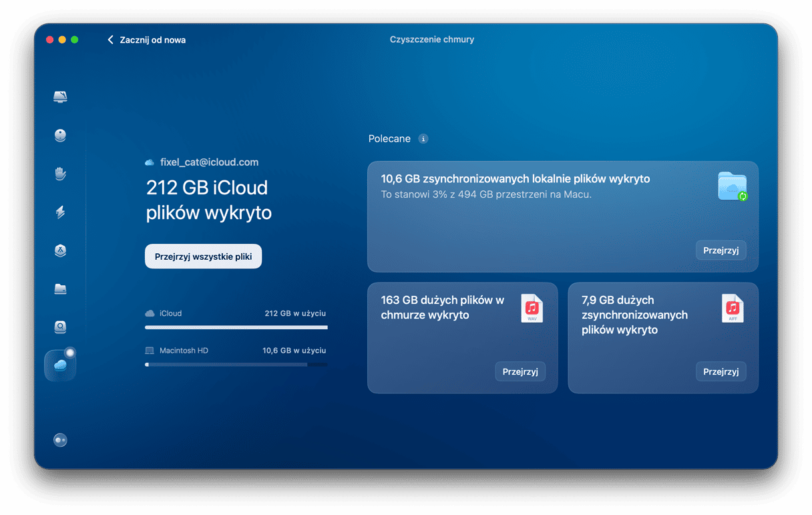Click the back chevron beside Zacznij od nowa
Viewport: 812px width, 515px height.
(111, 40)
